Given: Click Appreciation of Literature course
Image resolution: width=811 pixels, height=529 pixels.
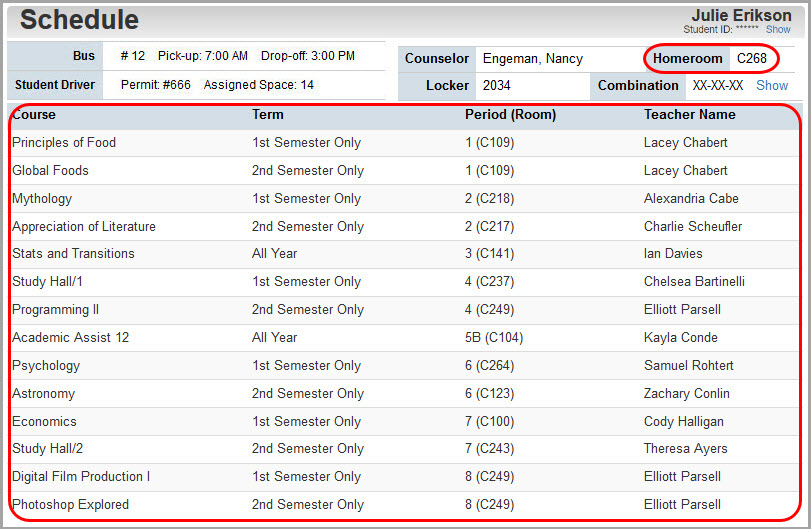Looking at the screenshot, I should (84, 227).
